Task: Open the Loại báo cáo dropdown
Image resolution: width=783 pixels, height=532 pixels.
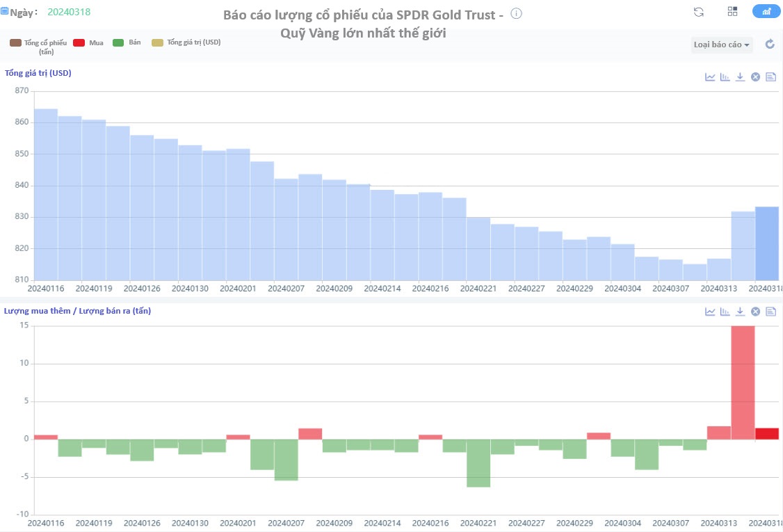Action: 722,45
